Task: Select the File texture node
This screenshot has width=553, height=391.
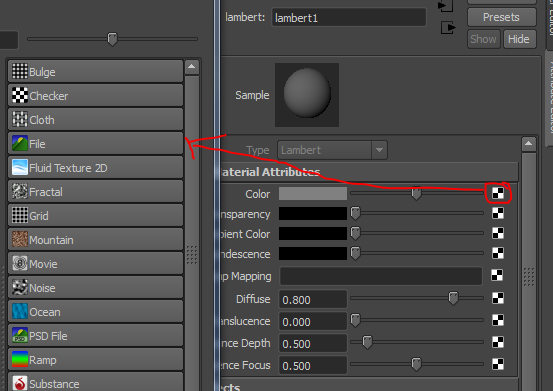Action: [x=96, y=143]
